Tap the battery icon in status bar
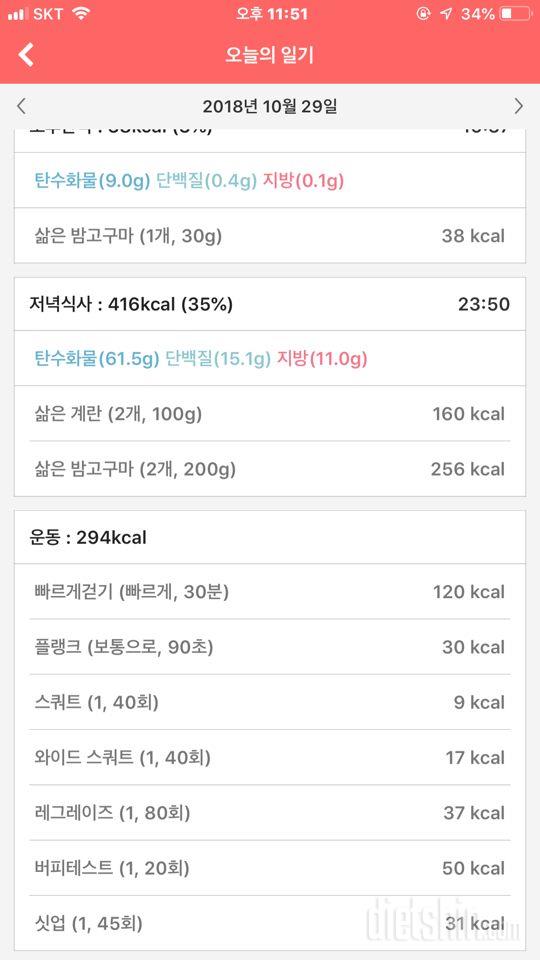 tap(515, 13)
